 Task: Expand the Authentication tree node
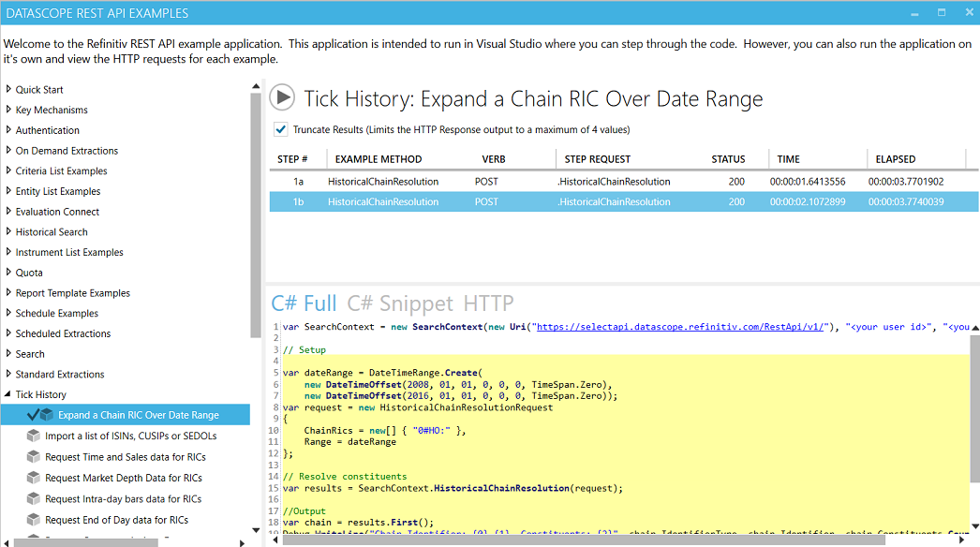[x=8, y=130]
